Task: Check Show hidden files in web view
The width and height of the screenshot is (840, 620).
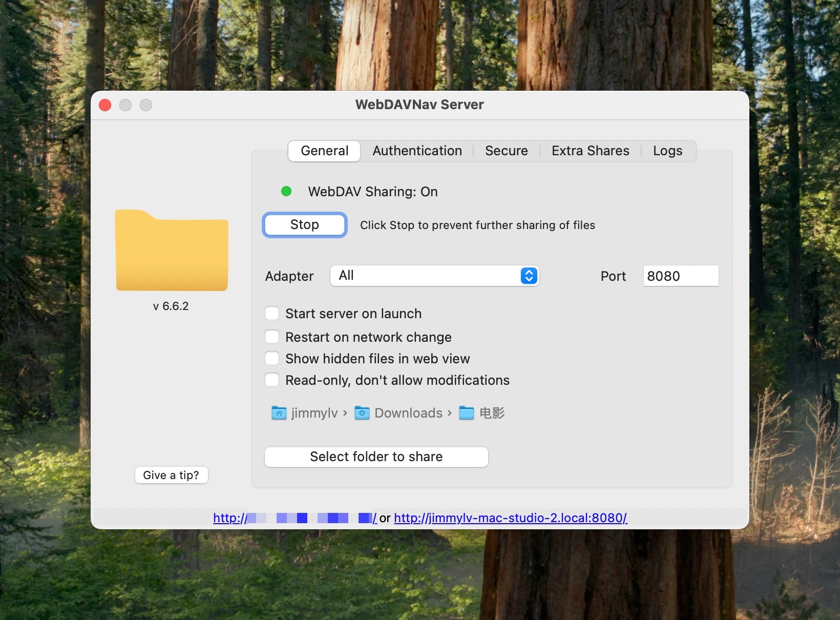Action: tap(272, 358)
